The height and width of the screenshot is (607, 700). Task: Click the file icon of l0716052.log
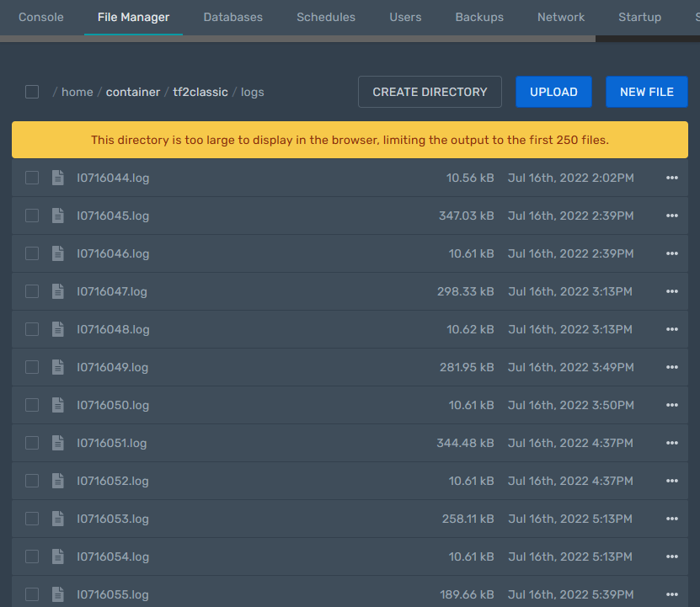coord(57,481)
